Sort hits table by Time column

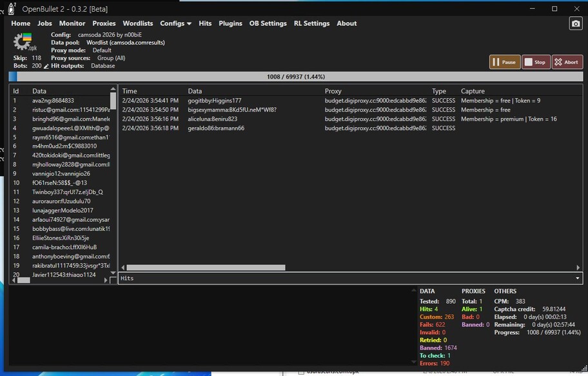130,91
